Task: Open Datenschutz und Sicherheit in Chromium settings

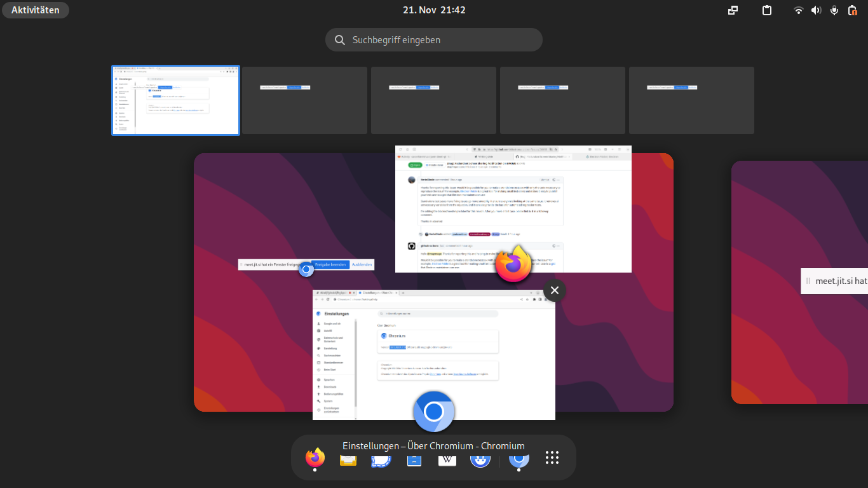Action: point(333,339)
